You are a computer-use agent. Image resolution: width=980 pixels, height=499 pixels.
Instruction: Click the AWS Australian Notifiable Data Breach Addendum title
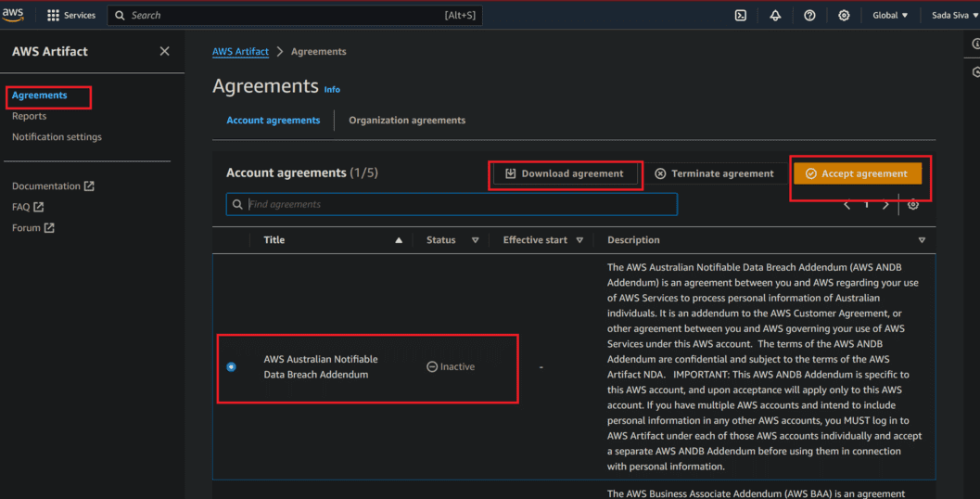tap(321, 366)
